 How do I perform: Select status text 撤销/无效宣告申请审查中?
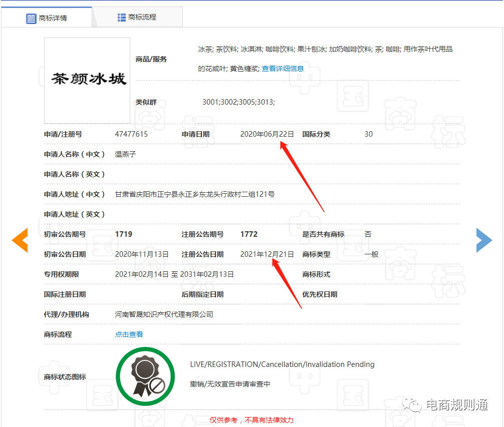[x=230, y=384]
